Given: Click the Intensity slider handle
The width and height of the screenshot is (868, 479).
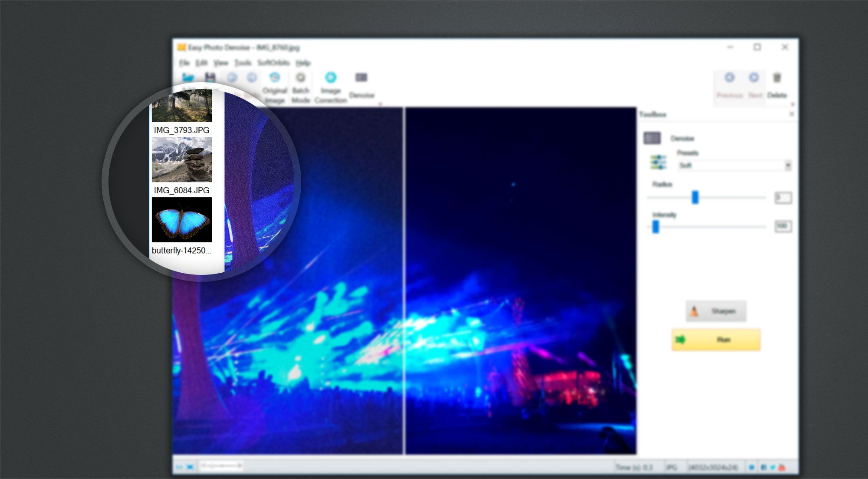Looking at the screenshot, I should coord(656,226).
